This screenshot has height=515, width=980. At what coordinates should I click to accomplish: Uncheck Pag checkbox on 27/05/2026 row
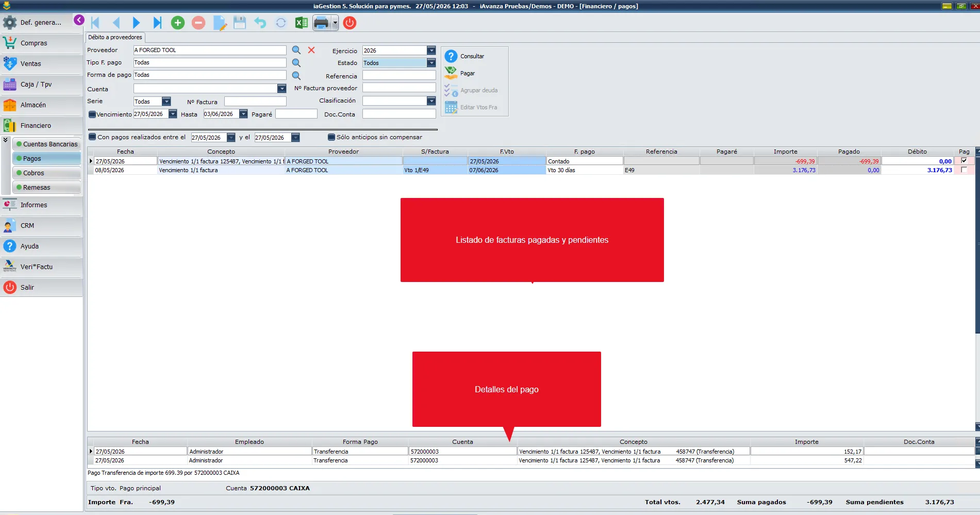coord(964,161)
